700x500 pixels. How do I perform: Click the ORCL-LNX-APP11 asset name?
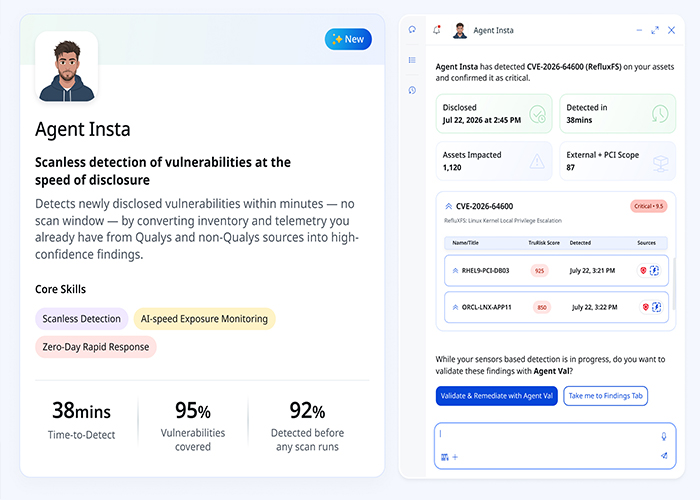[x=486, y=307]
